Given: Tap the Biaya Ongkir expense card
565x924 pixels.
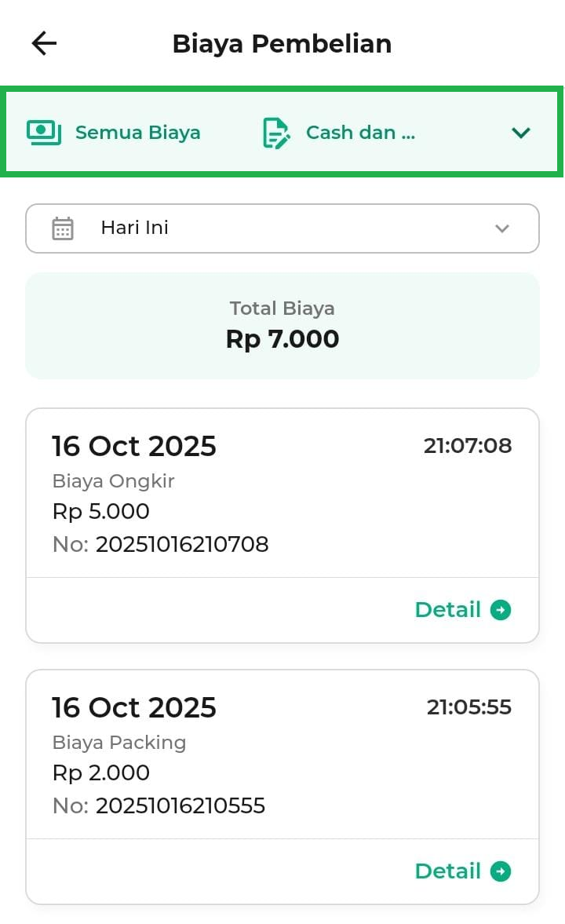Looking at the screenshot, I should (282, 495).
